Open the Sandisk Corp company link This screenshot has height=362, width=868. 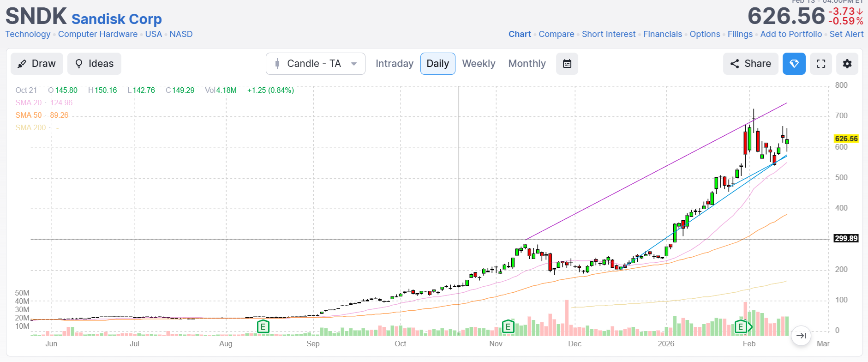click(117, 19)
